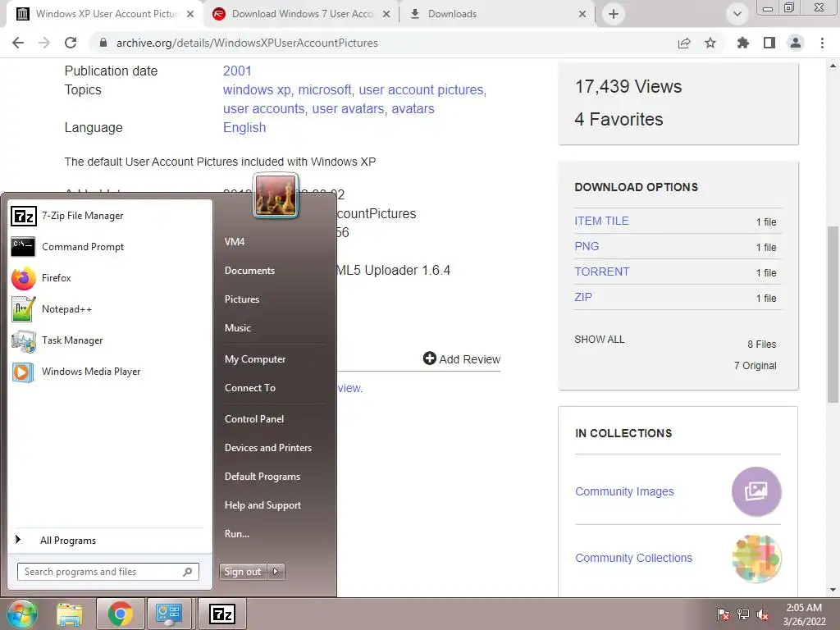Open Music from Start menu
Image resolution: width=840 pixels, height=630 pixels.
coord(238,328)
